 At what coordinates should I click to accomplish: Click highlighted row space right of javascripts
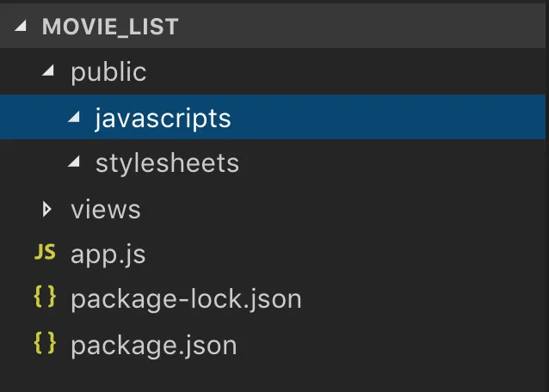tap(387, 118)
